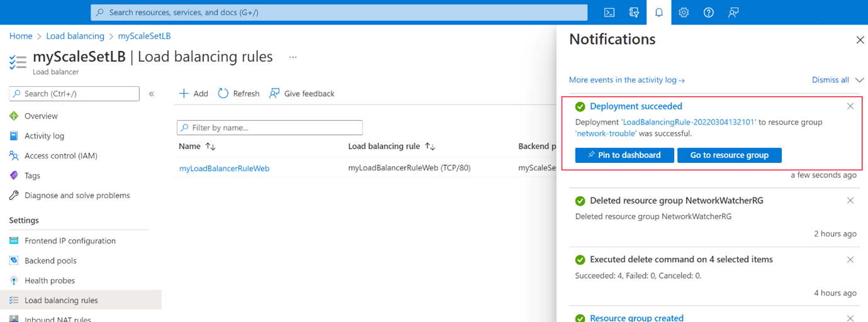Viewport: 868px width, 322px height.
Task: Dismiss the Deployment succeeded notification
Action: [x=850, y=106]
